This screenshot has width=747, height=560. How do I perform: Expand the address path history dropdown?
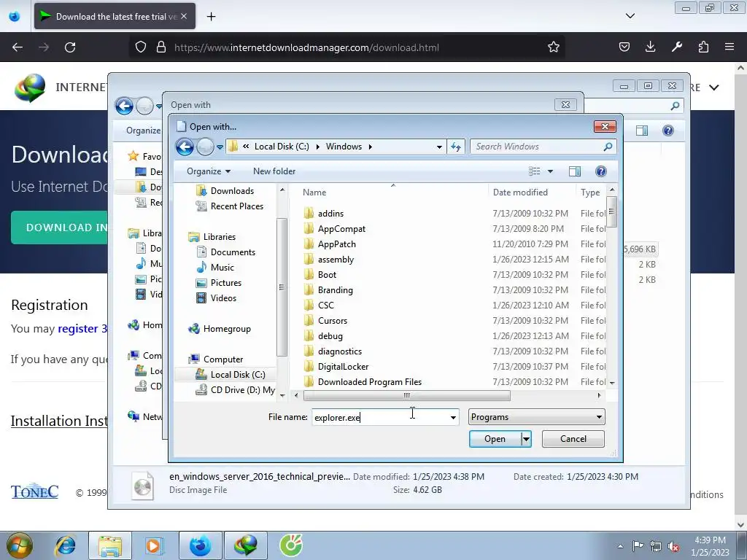439,147
